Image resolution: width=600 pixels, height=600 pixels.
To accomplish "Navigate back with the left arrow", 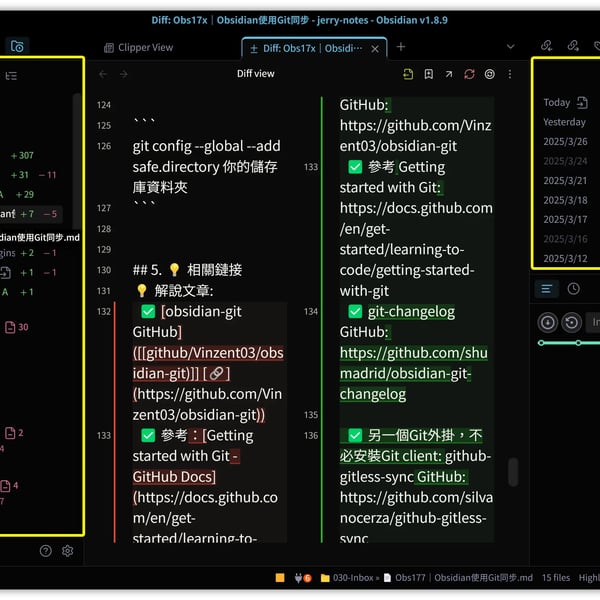I will [103, 74].
